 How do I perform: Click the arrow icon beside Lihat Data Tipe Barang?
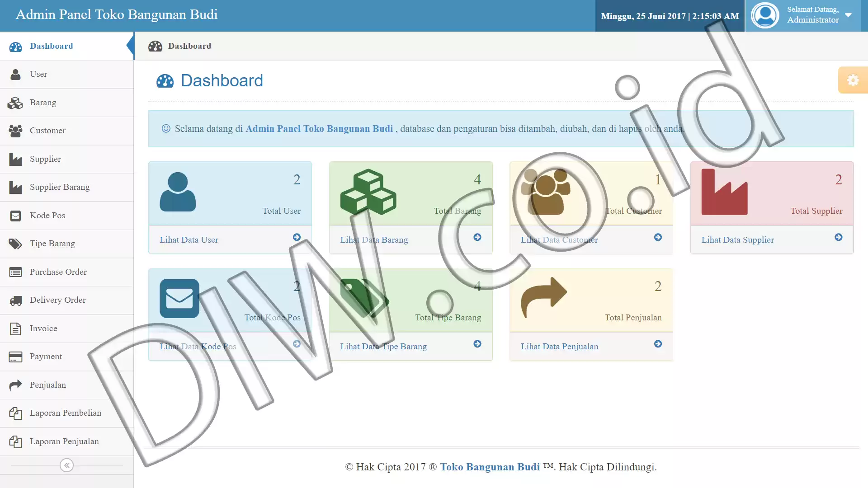[x=477, y=344]
